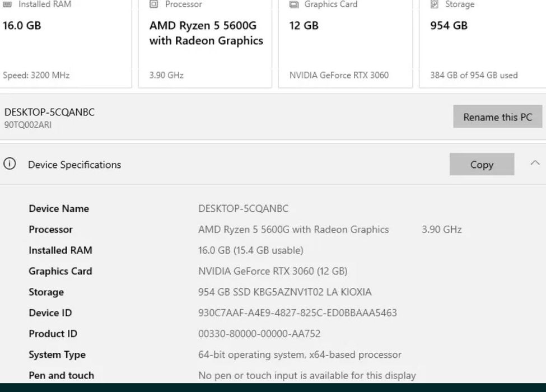546x392 pixels.
Task: Click the 64-bit operating system type text
Action: (x=300, y=354)
